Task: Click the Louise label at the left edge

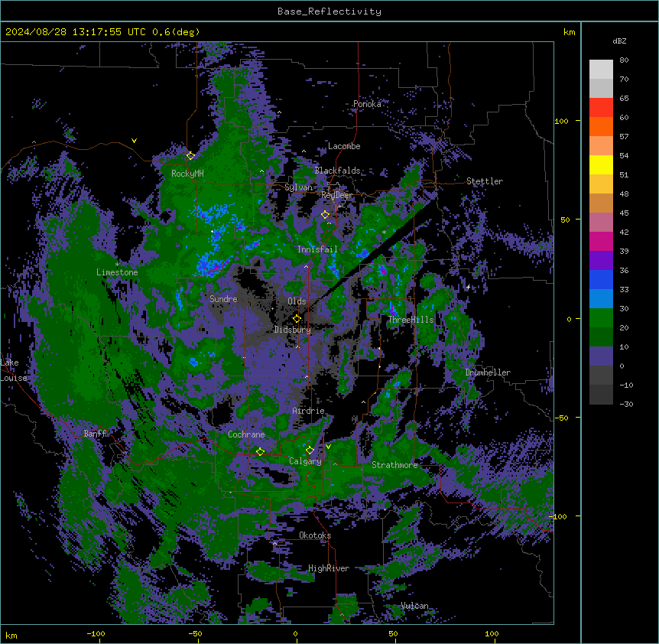Action: 13,378
